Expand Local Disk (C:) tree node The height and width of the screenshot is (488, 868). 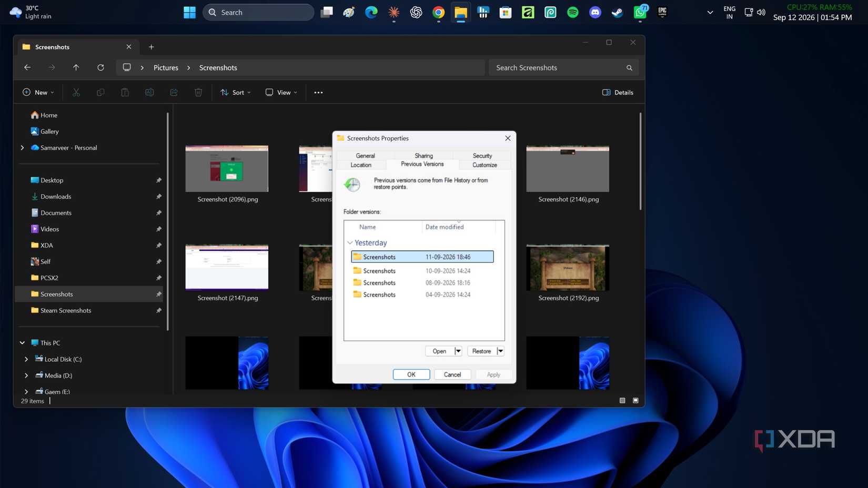[x=26, y=359]
